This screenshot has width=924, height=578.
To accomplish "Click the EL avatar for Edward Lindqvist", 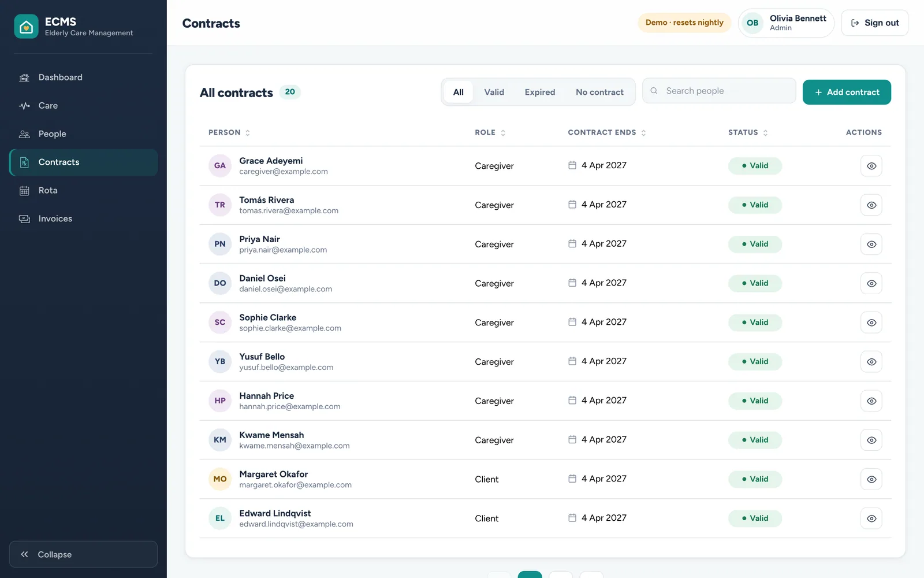I will 220,518.
